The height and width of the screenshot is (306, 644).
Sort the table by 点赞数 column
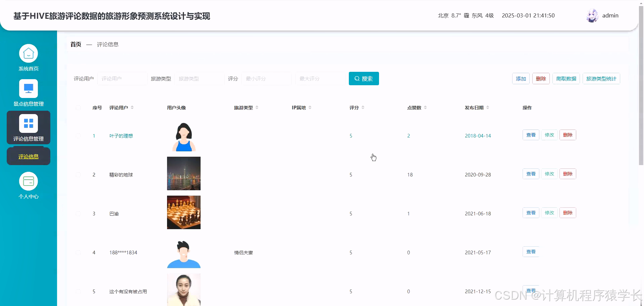425,107
